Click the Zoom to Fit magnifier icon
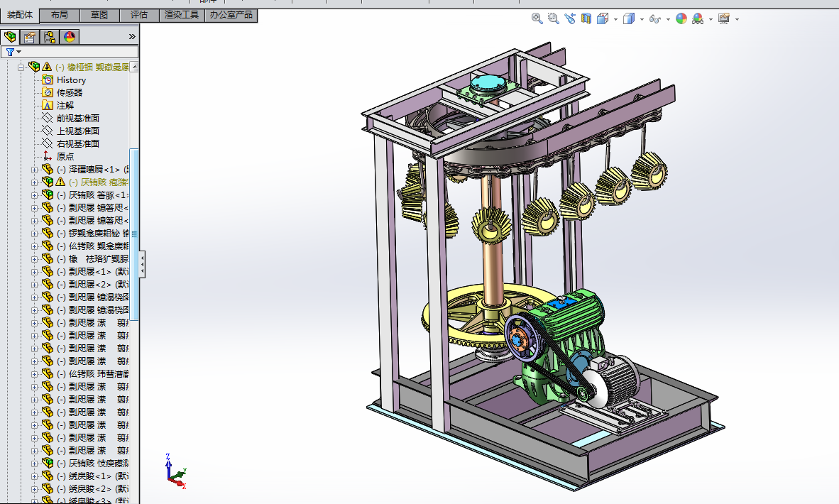Image resolution: width=839 pixels, height=504 pixels. (x=537, y=18)
